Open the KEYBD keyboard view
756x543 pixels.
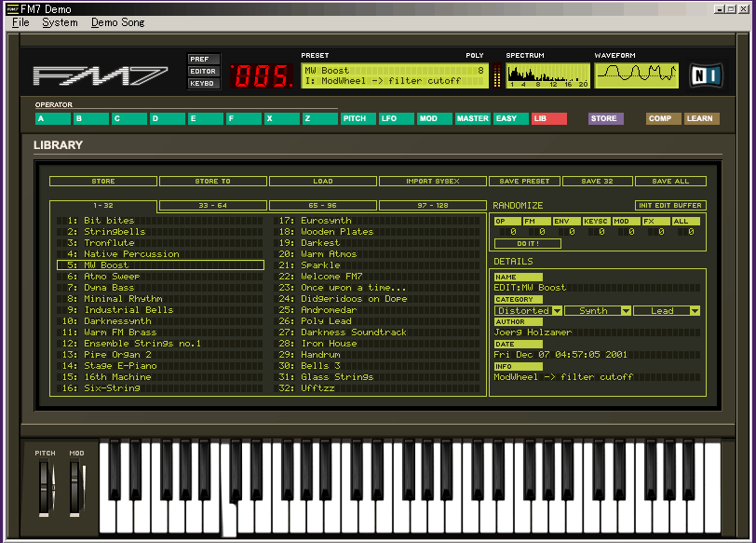(203, 82)
